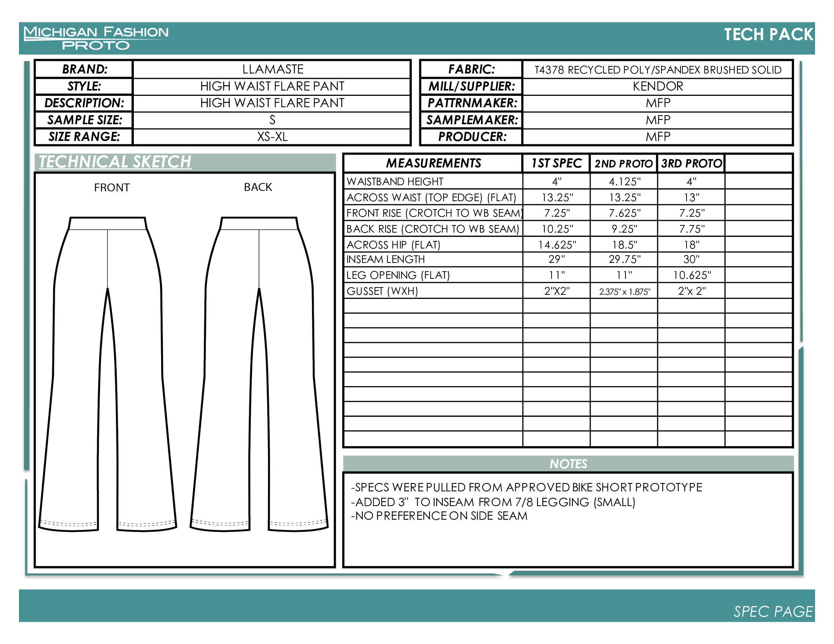Click the 7.75" back rise 3rd proto value
The width and height of the screenshot is (834, 644).
coord(691,229)
